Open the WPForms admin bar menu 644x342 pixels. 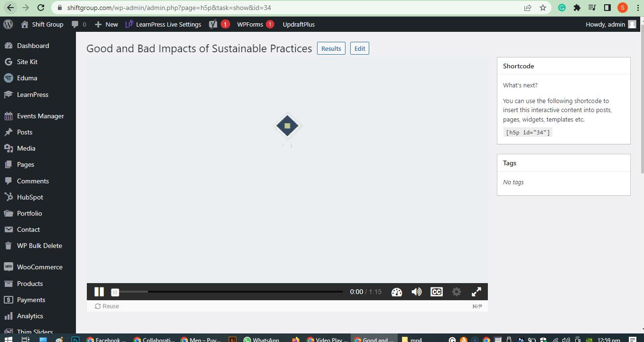click(250, 24)
